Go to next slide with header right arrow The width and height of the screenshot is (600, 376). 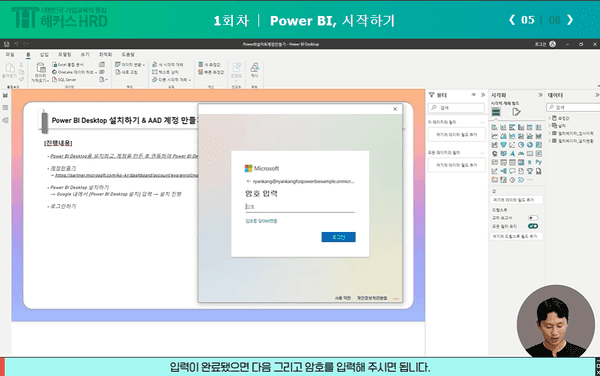point(570,20)
